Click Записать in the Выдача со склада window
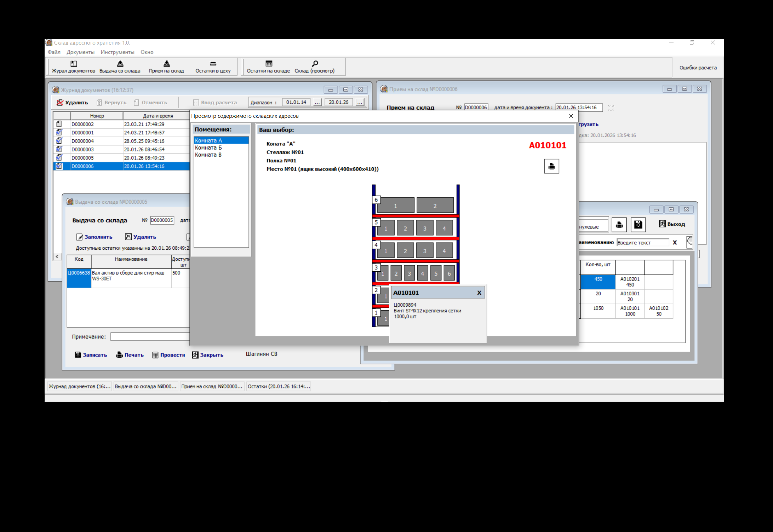Viewport: 773px width, 532px height. 91,355
